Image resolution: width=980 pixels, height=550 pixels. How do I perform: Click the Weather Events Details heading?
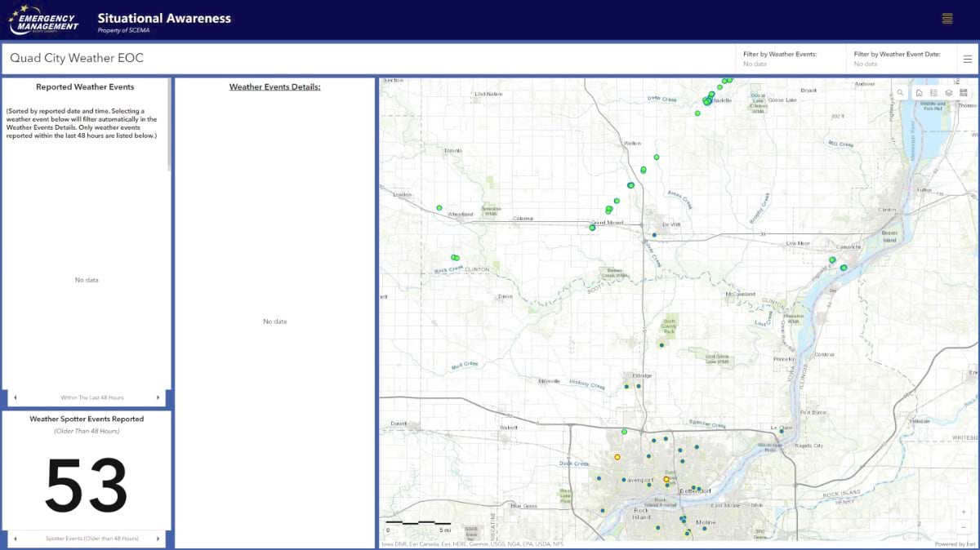tap(274, 86)
